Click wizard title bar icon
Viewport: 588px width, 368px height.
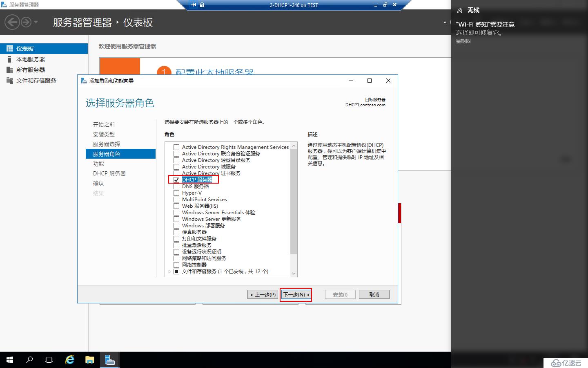(x=84, y=81)
